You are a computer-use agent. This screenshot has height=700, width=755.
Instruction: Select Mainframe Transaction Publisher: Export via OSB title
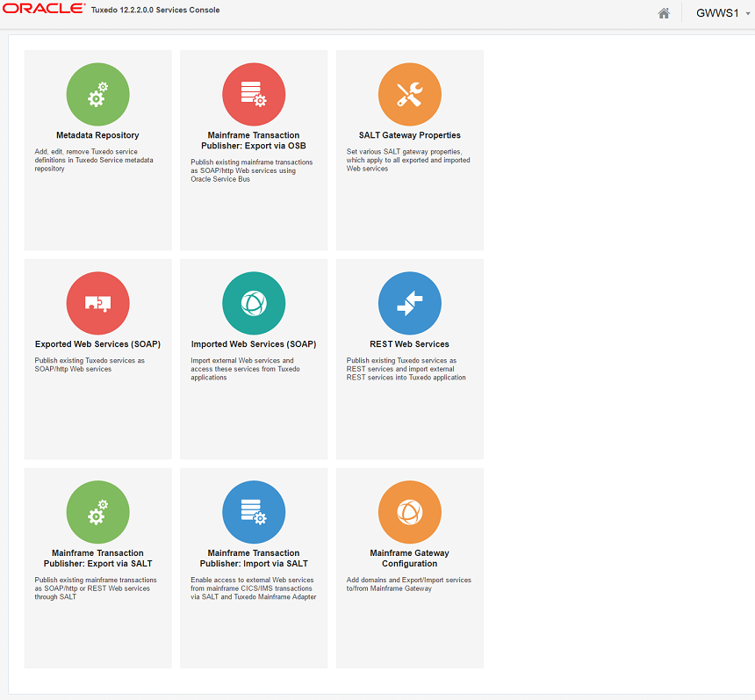point(254,141)
